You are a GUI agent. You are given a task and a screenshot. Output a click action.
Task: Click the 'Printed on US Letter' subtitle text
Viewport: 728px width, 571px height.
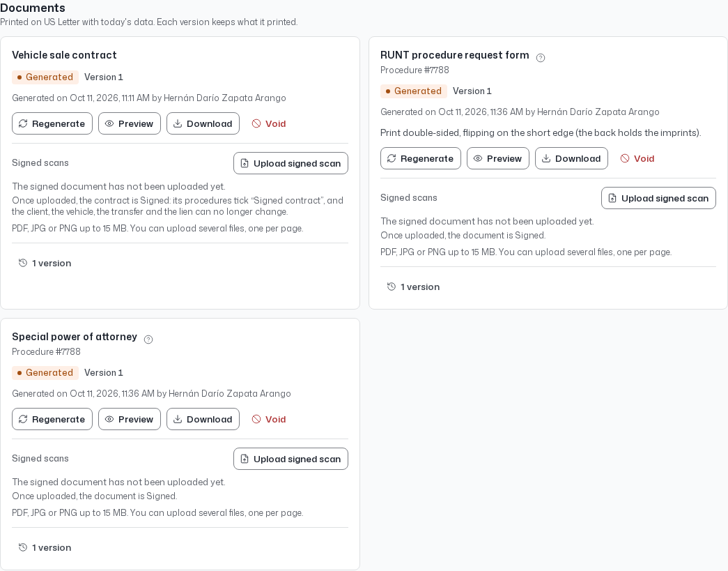(149, 22)
